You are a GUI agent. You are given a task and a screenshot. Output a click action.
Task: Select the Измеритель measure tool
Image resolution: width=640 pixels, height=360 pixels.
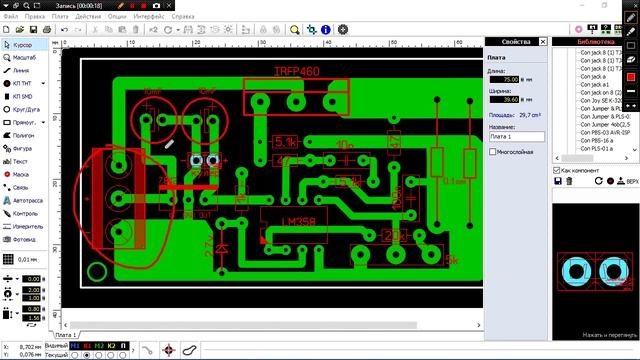24,227
